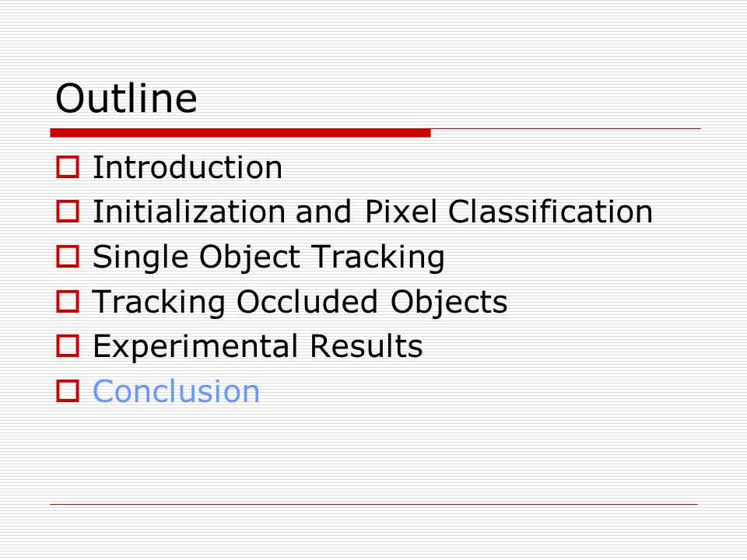Click the bullet icon before Initialization and Pixel Classification
This screenshot has height=560, width=747.
tap(68, 212)
